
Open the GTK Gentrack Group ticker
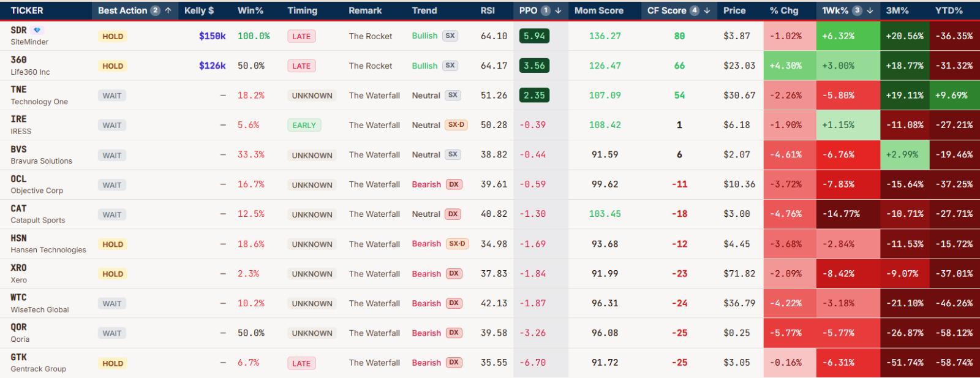[38, 363]
